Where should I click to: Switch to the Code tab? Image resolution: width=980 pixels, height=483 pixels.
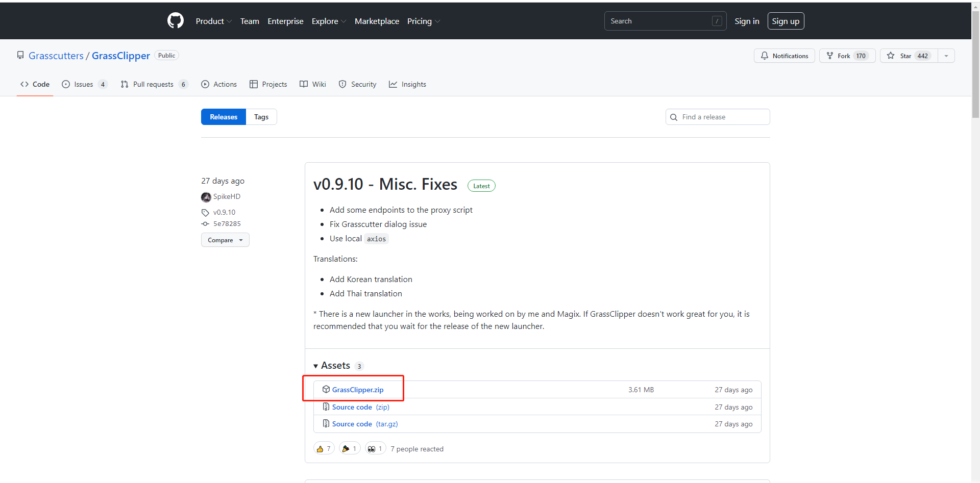35,84
